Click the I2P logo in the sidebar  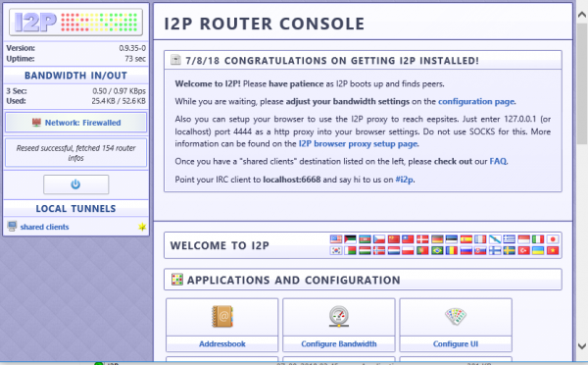tap(75, 23)
